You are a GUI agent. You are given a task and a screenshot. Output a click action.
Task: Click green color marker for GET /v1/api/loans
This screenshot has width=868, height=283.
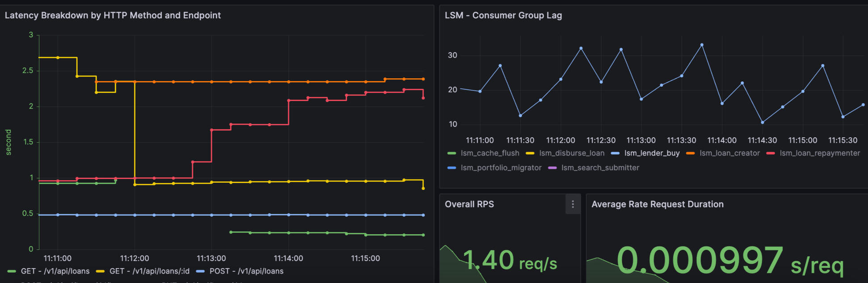(12, 271)
